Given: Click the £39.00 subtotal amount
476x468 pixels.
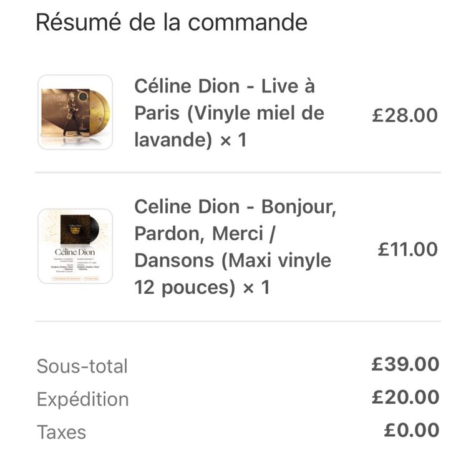Looking at the screenshot, I should pyautogui.click(x=406, y=364).
